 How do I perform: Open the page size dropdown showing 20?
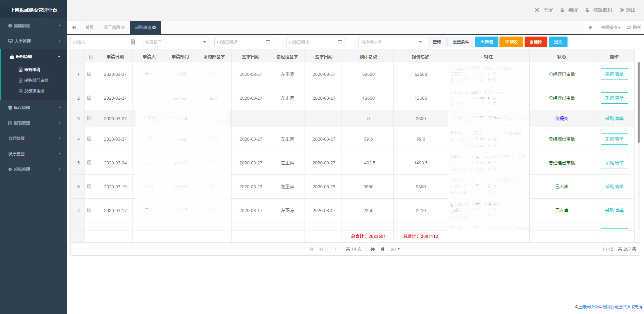point(395,249)
